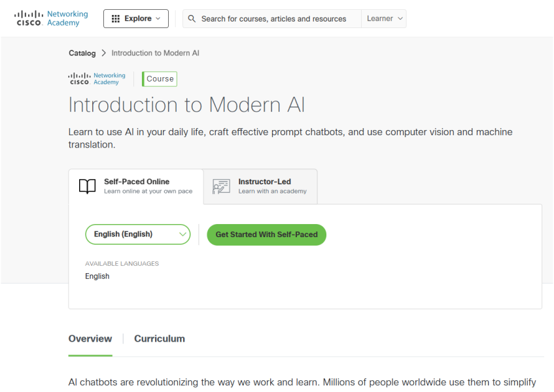Open the Explore dropdown menu
The width and height of the screenshot is (554, 392).
pos(136,19)
